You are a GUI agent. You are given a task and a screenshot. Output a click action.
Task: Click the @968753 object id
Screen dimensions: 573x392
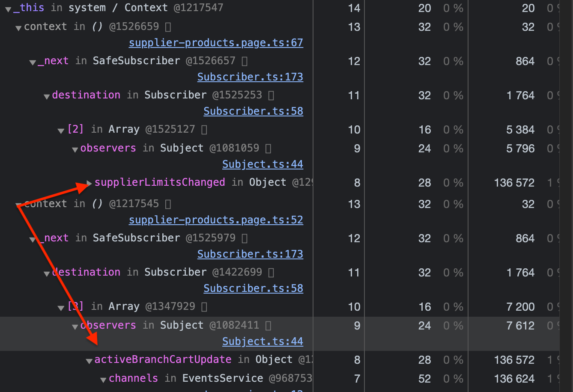pyautogui.click(x=291, y=378)
